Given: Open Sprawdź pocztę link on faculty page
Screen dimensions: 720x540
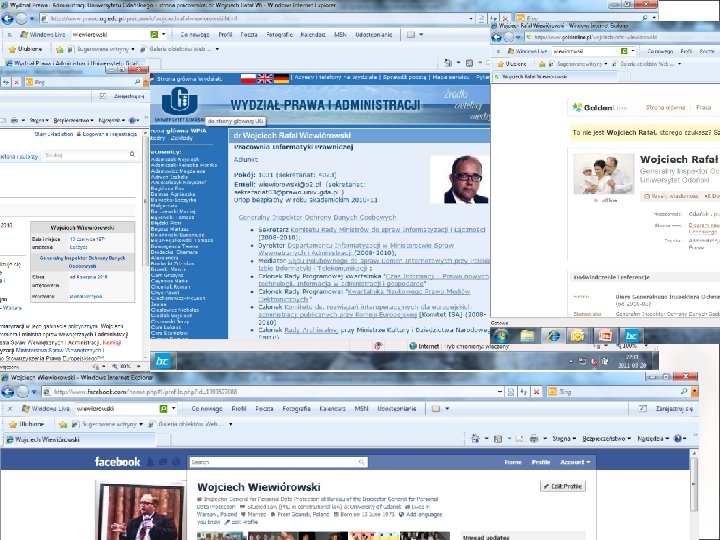Looking at the screenshot, I should click(x=404, y=77).
